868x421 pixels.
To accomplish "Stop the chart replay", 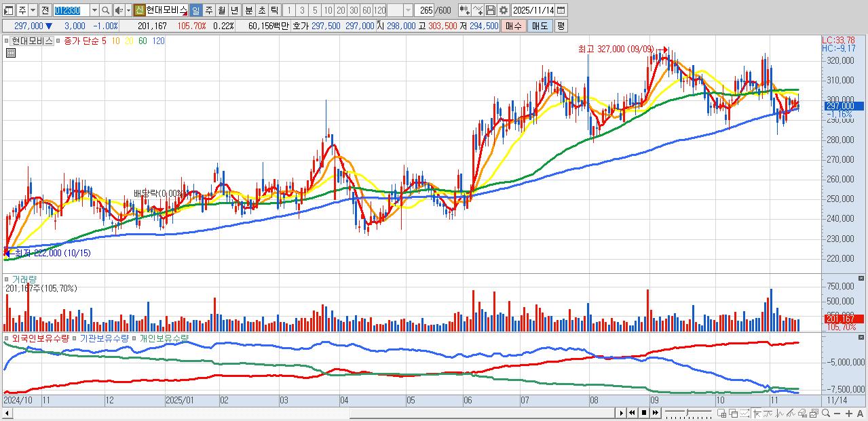I will pyautogui.click(x=644, y=413).
